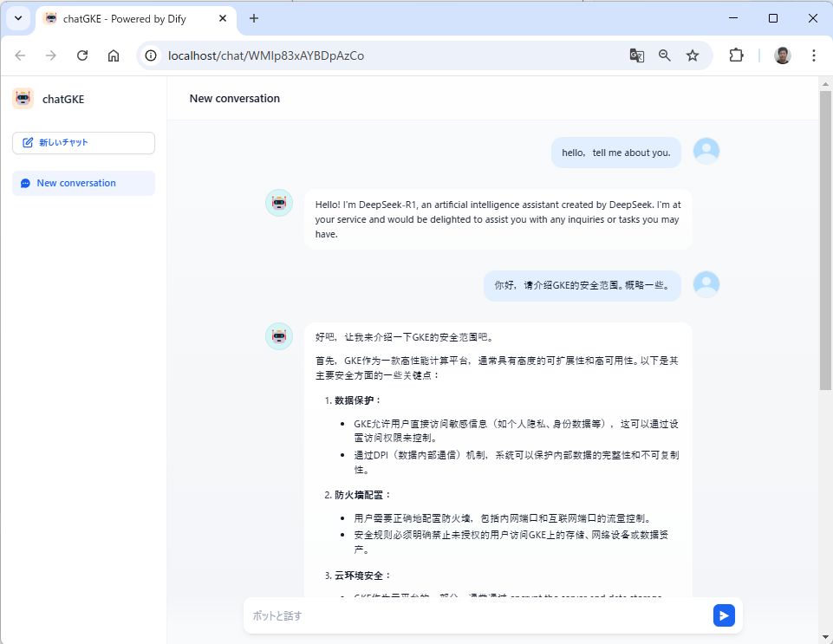This screenshot has width=833, height=644.
Task: Open a new browser tab
Action: click(x=254, y=18)
